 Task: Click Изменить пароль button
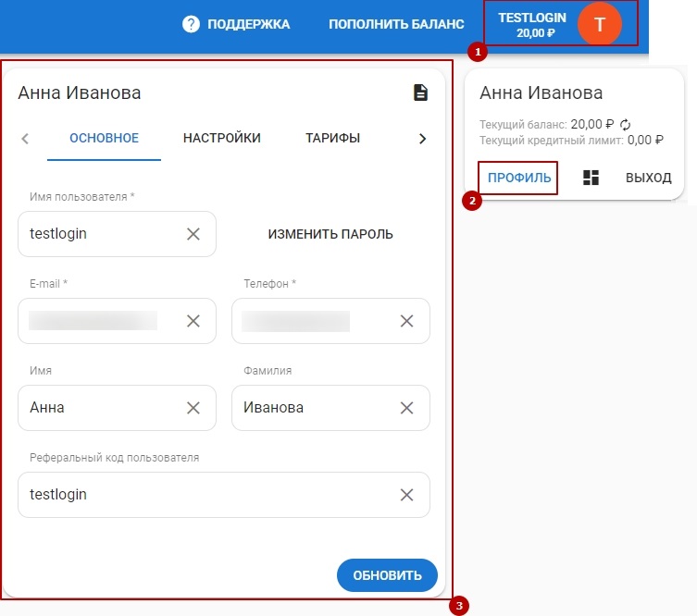(x=330, y=234)
